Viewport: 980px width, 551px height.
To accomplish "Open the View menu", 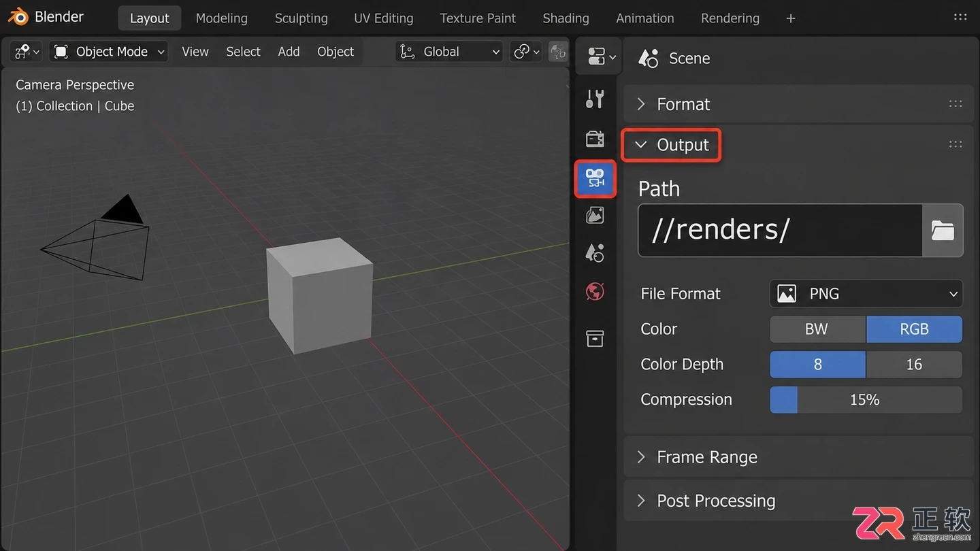I will (195, 52).
